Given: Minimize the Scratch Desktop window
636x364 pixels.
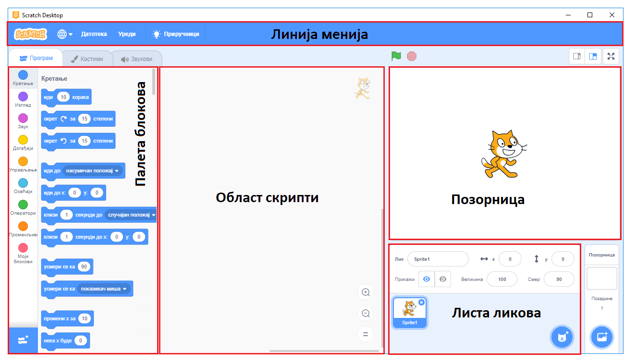Looking at the screenshot, I should pyautogui.click(x=568, y=15).
